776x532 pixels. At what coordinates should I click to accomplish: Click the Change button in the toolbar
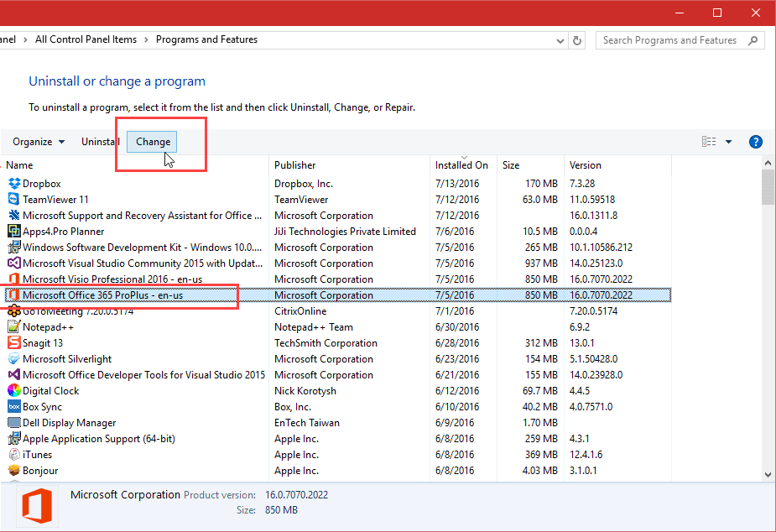pos(153,142)
